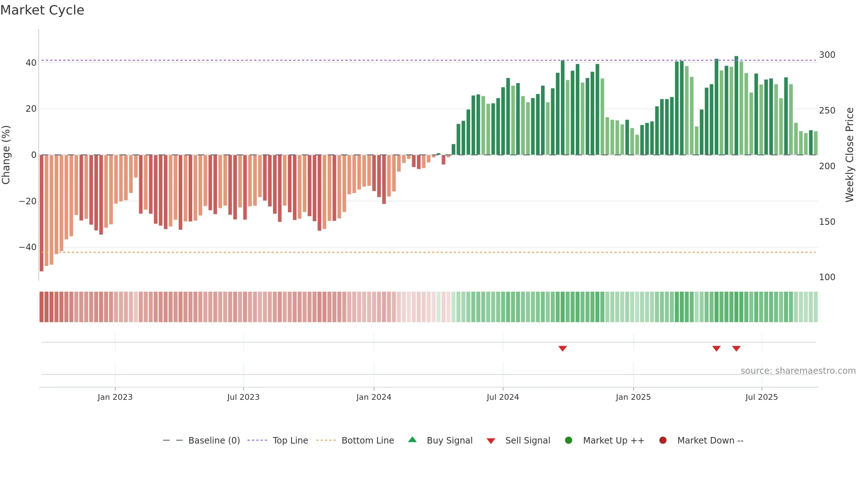Click the 100 price axis label
This screenshot has width=868, height=488.
[x=827, y=277]
